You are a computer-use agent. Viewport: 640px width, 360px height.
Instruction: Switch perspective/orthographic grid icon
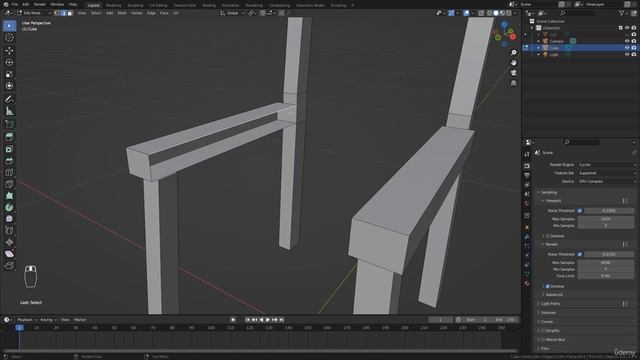[x=513, y=83]
